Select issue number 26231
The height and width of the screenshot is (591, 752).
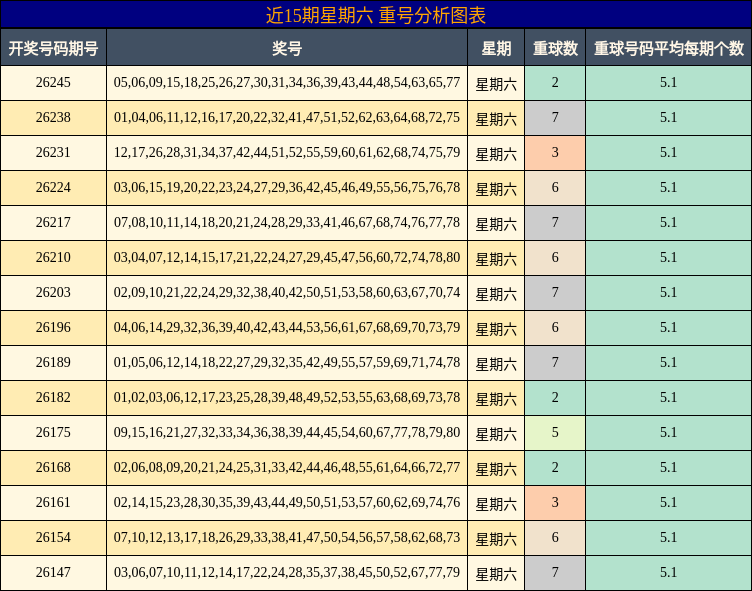[53, 153]
